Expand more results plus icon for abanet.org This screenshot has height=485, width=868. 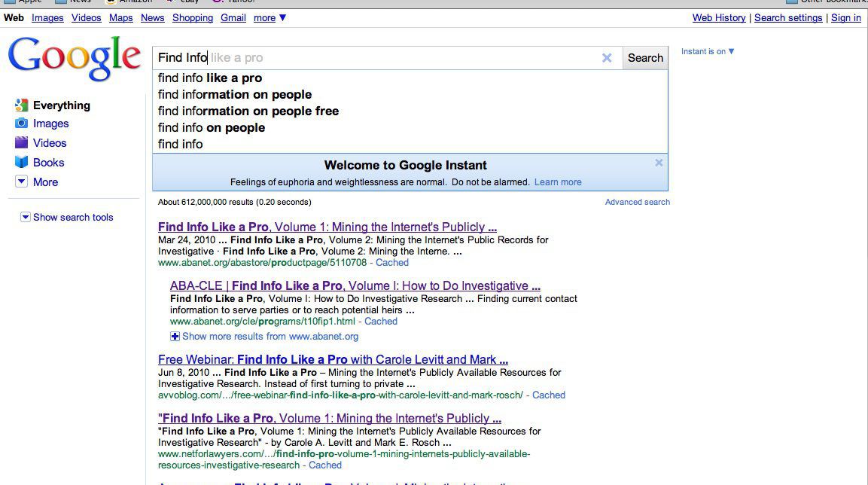click(x=175, y=336)
